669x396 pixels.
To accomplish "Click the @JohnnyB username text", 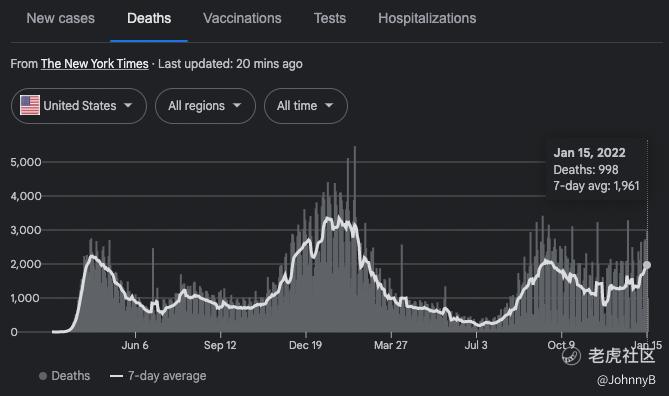I will [626, 380].
